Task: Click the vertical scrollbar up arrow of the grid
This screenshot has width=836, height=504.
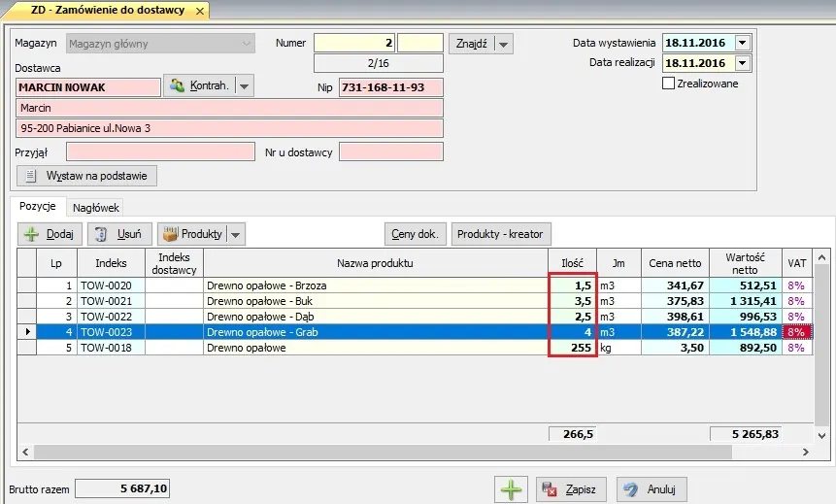Action: pos(821,257)
